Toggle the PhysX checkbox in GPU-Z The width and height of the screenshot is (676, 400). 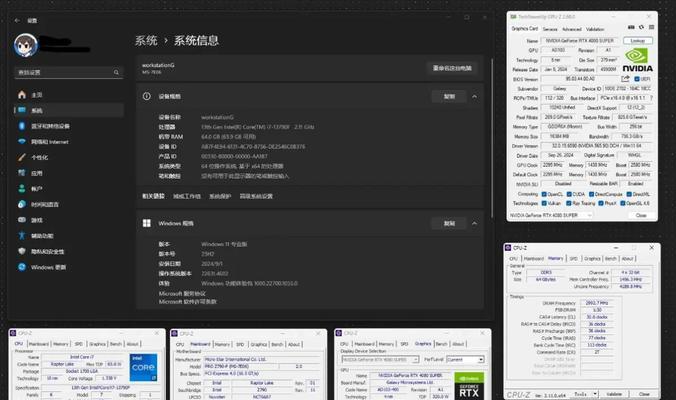(x=601, y=203)
